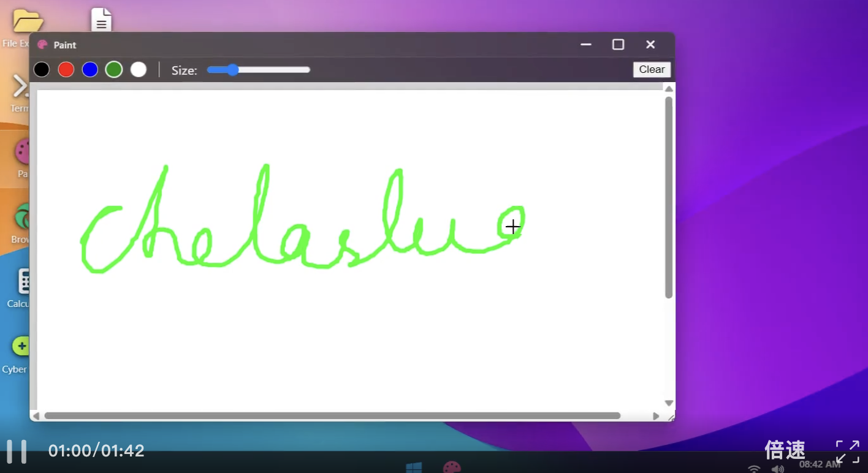Viewport: 868px width, 473px height.
Task: Pick the white color swatch
Action: coord(139,70)
